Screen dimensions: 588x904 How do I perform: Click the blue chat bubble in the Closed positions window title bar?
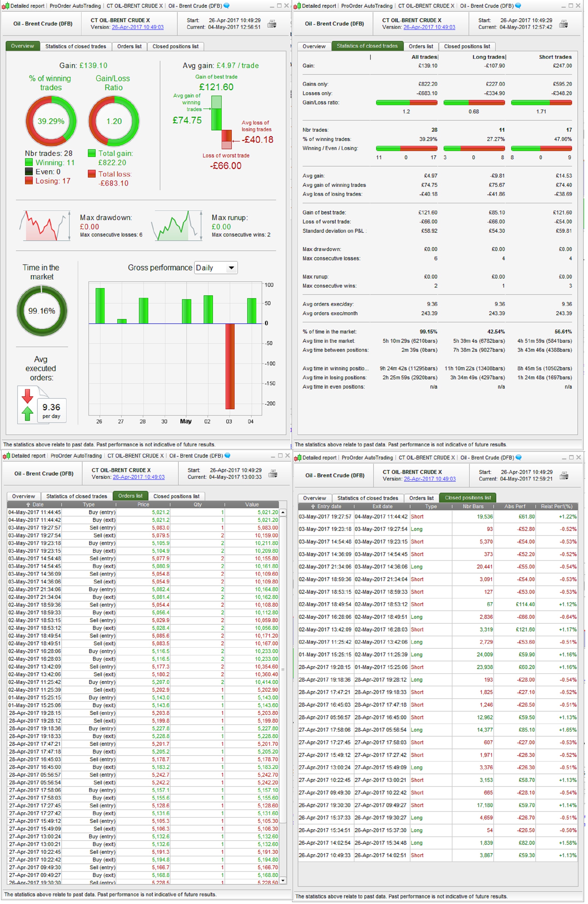pyautogui.click(x=519, y=458)
